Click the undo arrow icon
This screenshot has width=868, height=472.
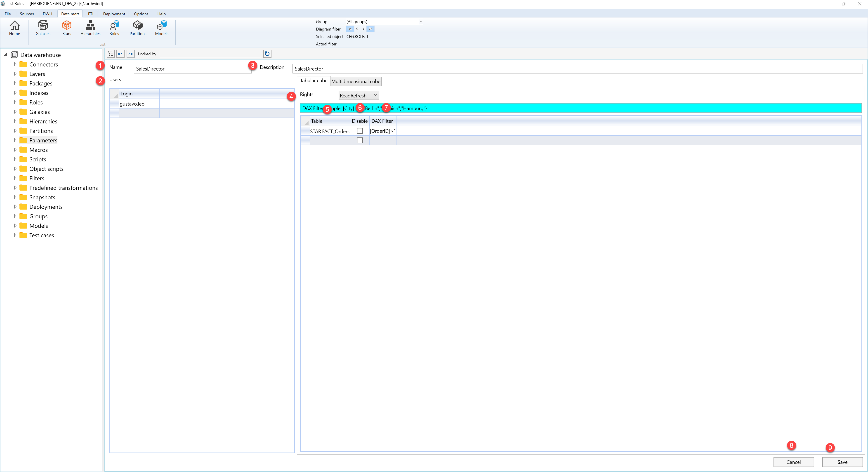120,54
